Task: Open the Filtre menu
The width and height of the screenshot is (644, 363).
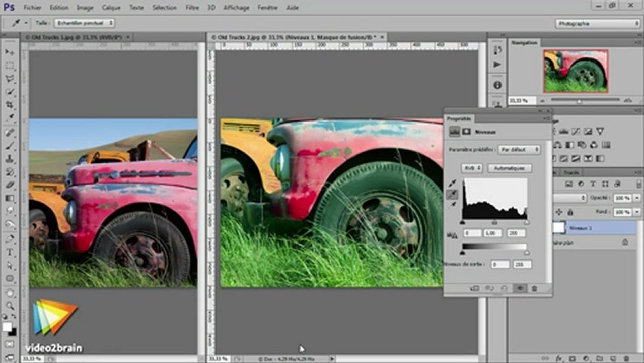Action: point(191,8)
